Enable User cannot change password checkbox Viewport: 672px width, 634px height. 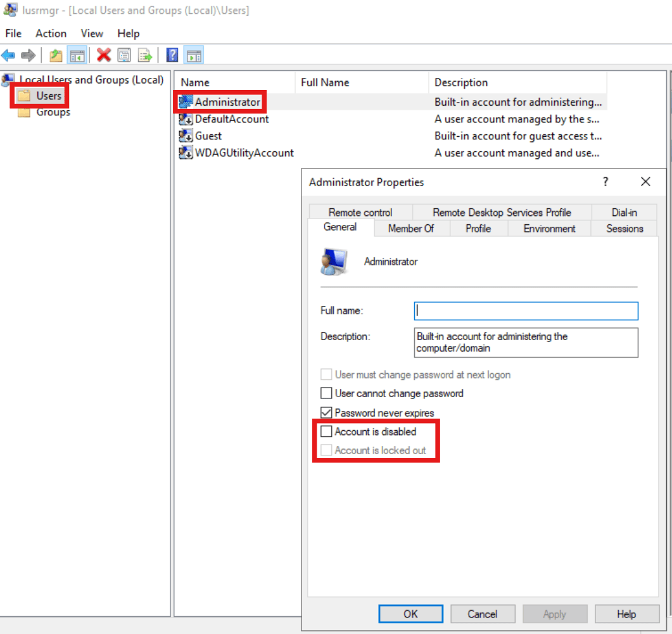click(x=326, y=393)
